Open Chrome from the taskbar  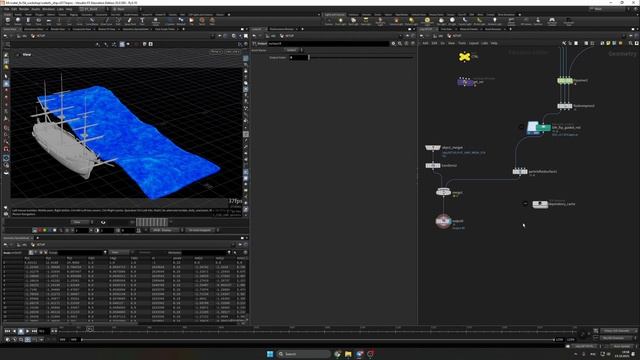coord(338,354)
